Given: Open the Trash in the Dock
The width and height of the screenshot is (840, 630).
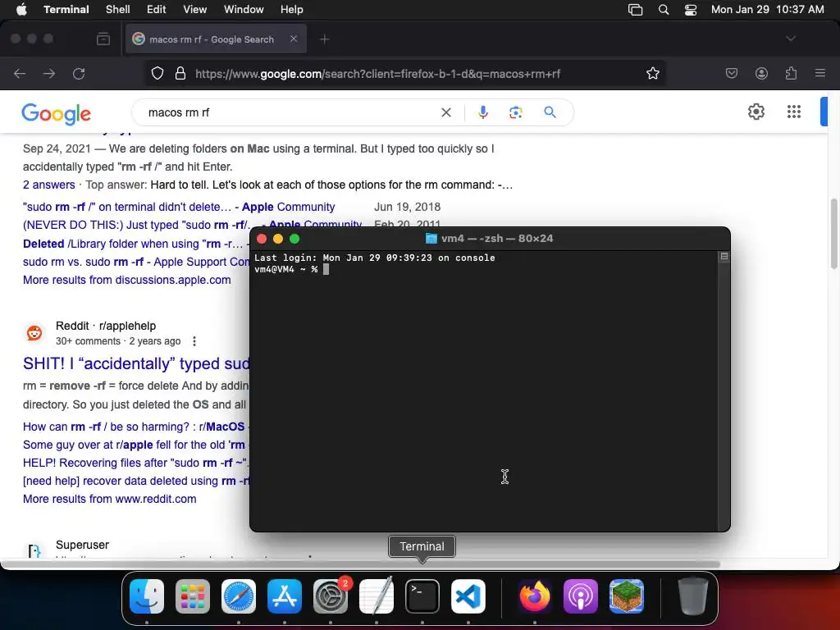Looking at the screenshot, I should coord(693,596).
